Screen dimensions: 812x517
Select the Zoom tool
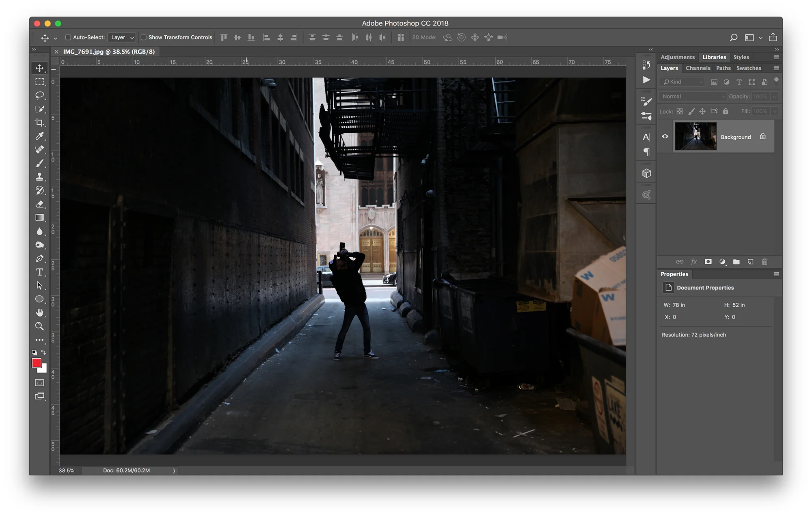pos(39,326)
